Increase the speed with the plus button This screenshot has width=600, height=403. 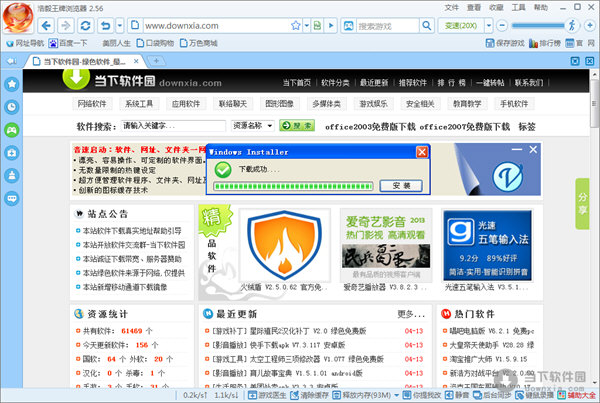click(590, 26)
